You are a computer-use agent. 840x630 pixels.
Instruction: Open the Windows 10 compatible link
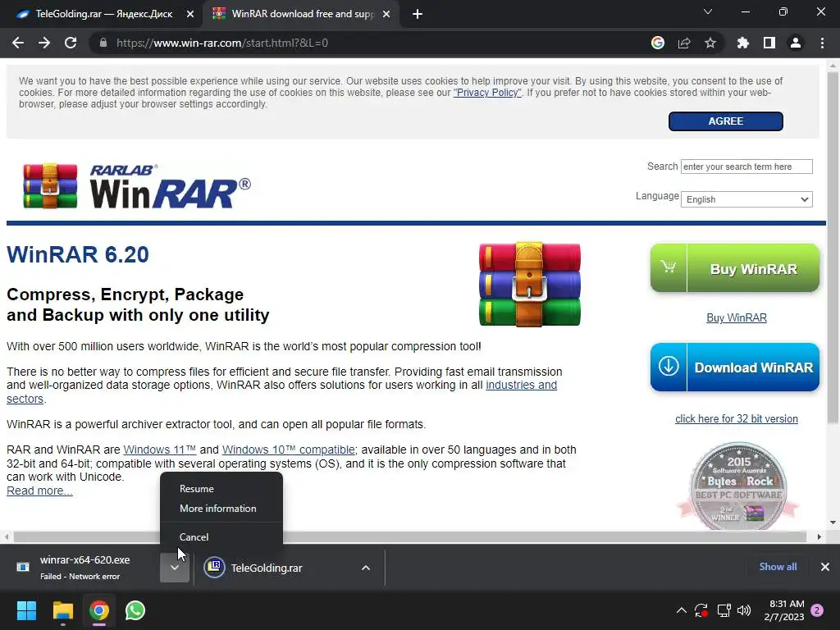[x=288, y=450]
